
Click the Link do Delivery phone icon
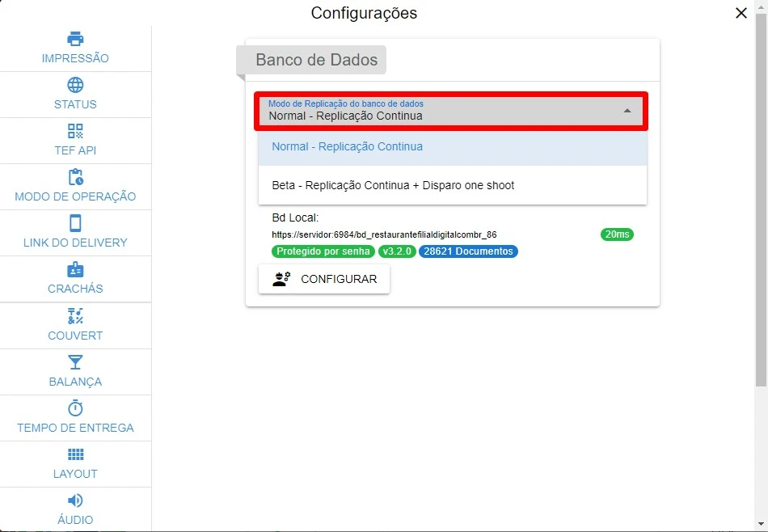(75, 223)
